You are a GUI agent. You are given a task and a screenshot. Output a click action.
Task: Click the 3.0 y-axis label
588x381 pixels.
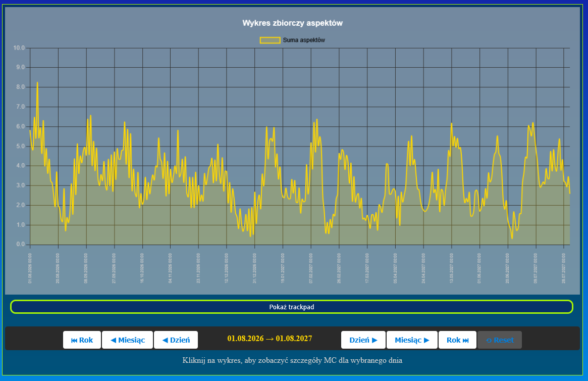20,185
